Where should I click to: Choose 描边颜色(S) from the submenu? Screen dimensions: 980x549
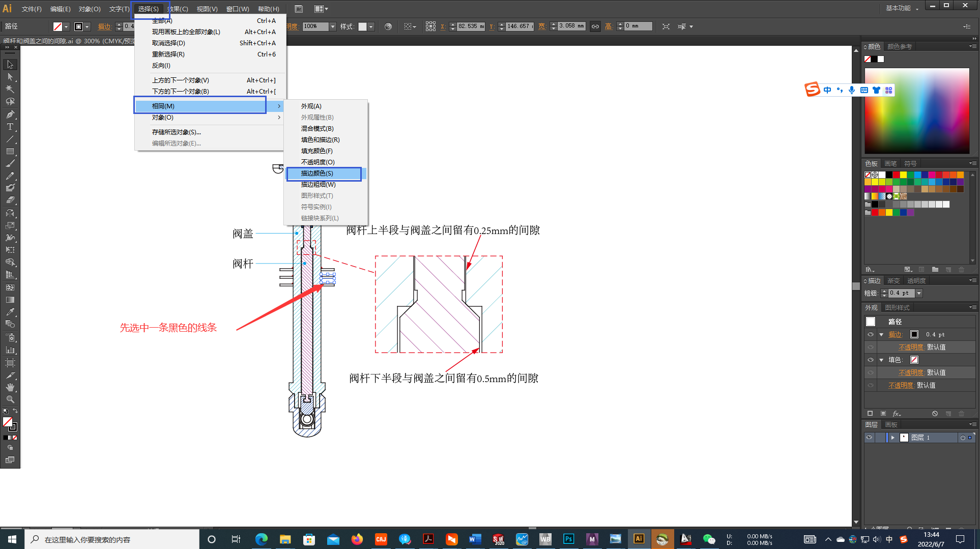317,174
